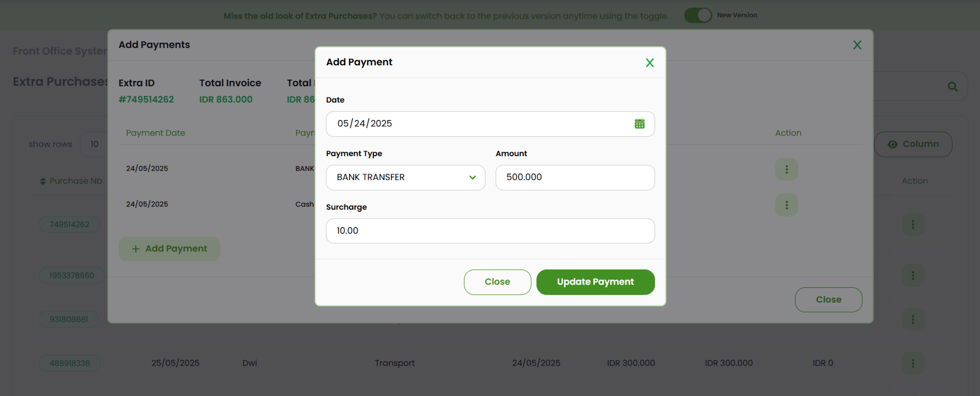Screen dimensions: 980x396
Task: Edit the Amount field
Action: (575, 177)
